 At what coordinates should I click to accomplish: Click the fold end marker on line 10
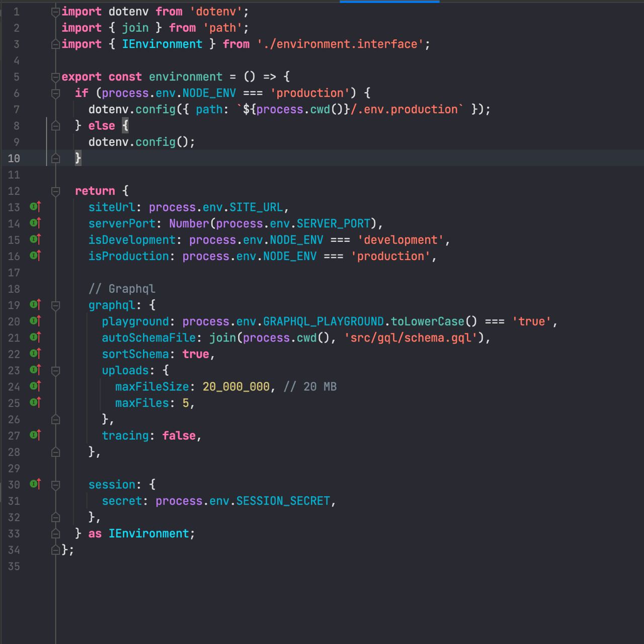click(x=56, y=158)
